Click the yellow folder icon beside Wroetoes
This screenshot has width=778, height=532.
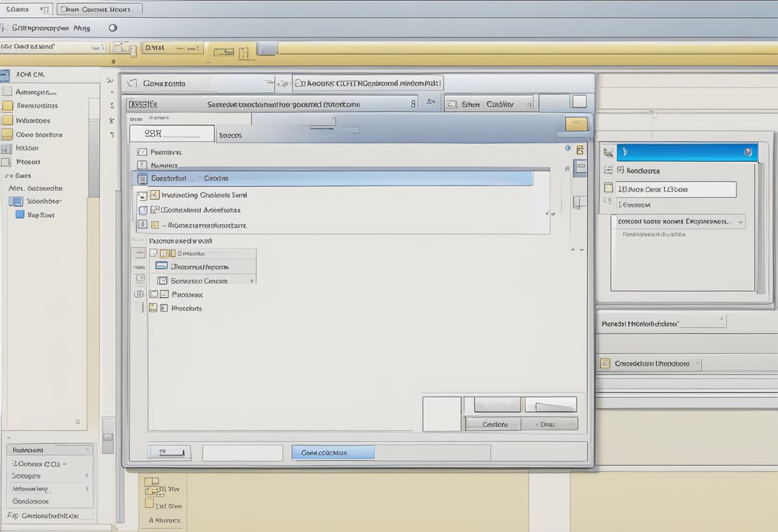[7, 120]
